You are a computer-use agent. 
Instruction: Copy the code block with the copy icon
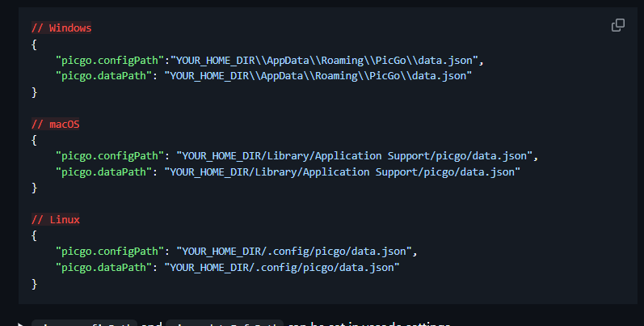[x=617, y=25]
